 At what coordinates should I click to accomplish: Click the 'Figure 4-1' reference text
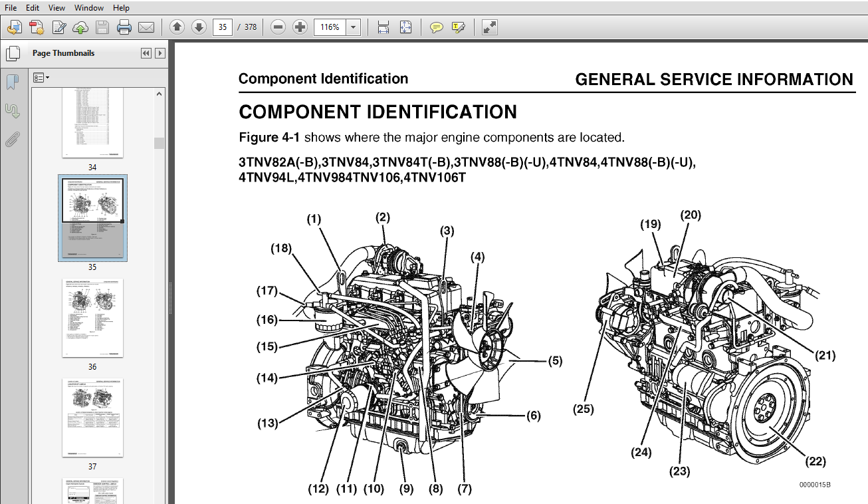(x=269, y=138)
